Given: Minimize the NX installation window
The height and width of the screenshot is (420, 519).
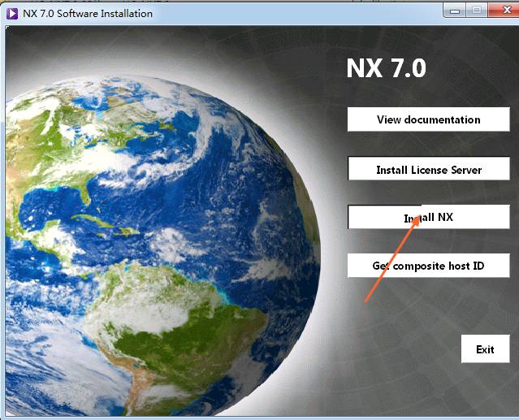Looking at the screenshot, I should (x=452, y=11).
